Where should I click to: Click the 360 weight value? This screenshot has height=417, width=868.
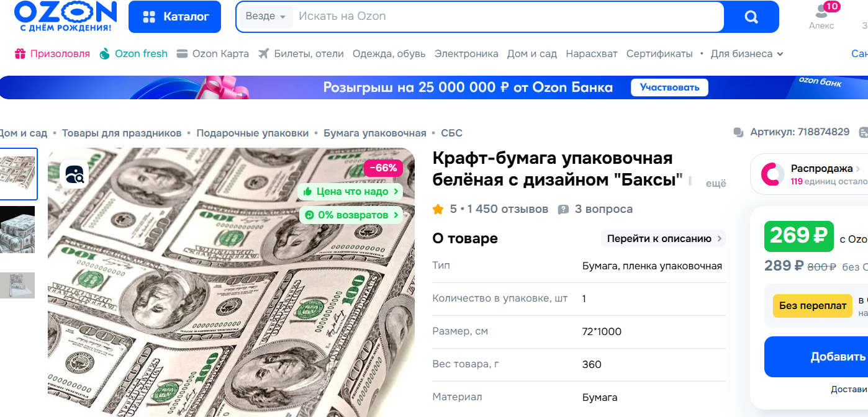(592, 364)
